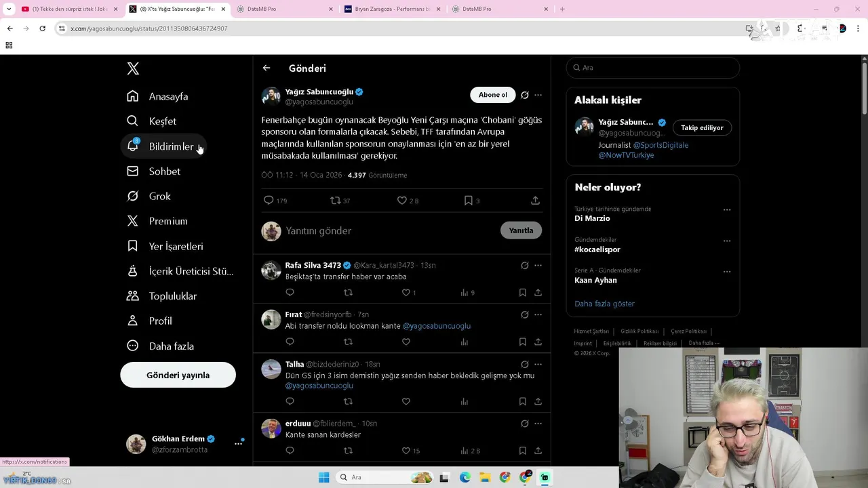Expand Daha fazla menu in sidebar
Image resolution: width=868 pixels, height=488 pixels.
[x=161, y=346]
